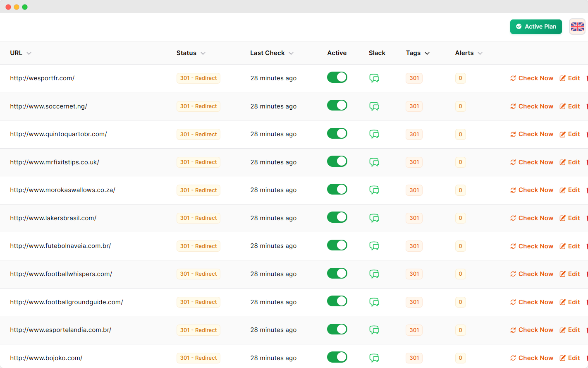Click last check time for quintoquartobr.com
Screen dimensions: 588x368
[x=273, y=134]
